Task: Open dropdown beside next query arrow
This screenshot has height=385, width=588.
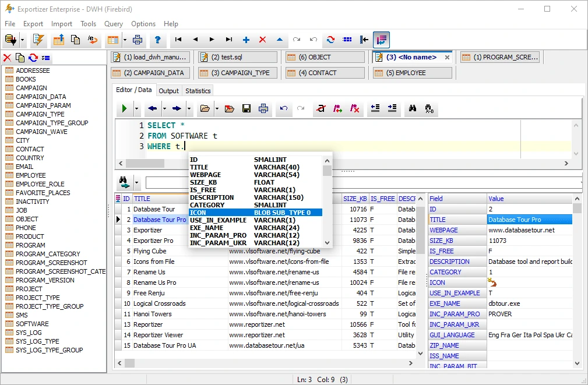Action: pos(189,109)
